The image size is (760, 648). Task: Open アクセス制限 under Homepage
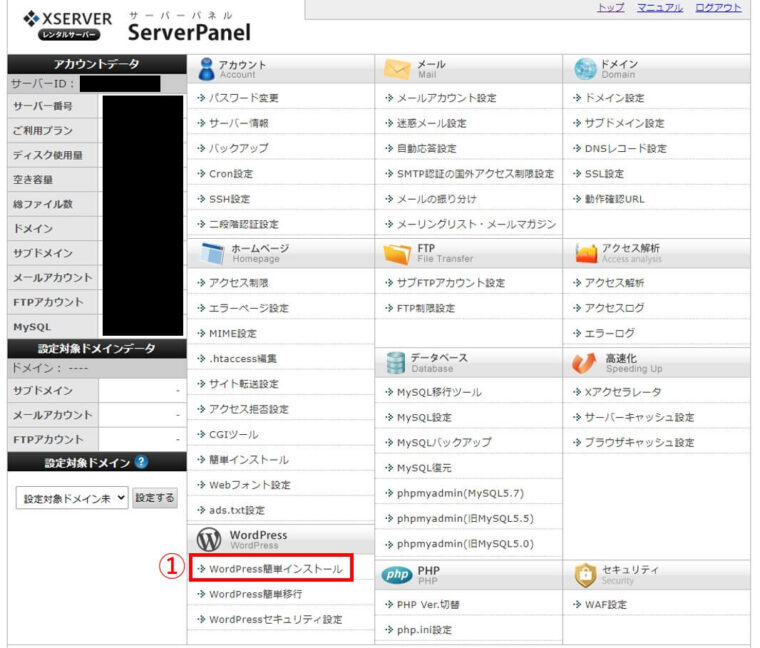pyautogui.click(x=238, y=283)
